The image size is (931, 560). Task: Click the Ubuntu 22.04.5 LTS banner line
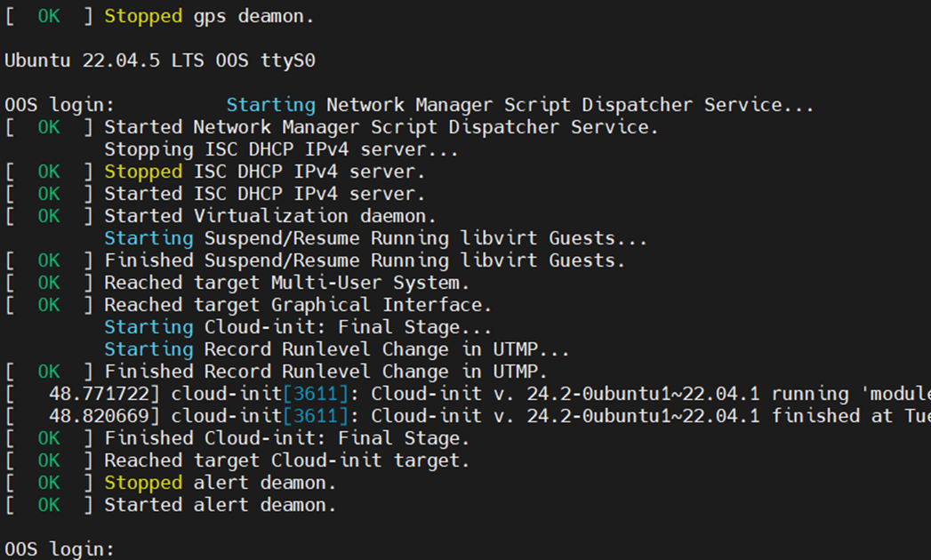pyautogui.click(x=160, y=60)
